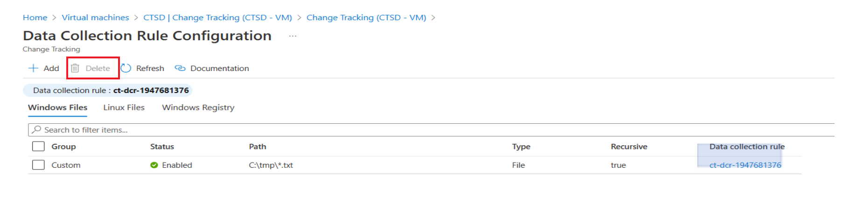This screenshot has width=868, height=206.
Task: Open CTSD | Change Tracking breadcrumb link
Action: pos(217,17)
